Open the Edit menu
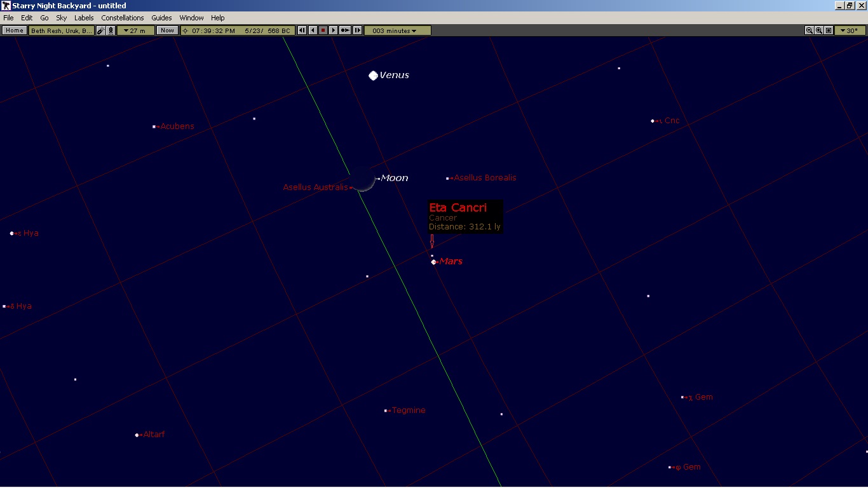 27,18
